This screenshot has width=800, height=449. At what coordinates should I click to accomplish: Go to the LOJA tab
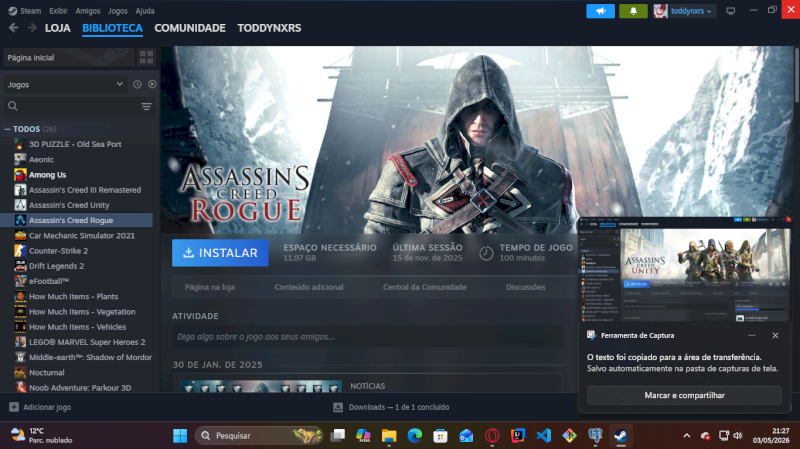(58, 28)
